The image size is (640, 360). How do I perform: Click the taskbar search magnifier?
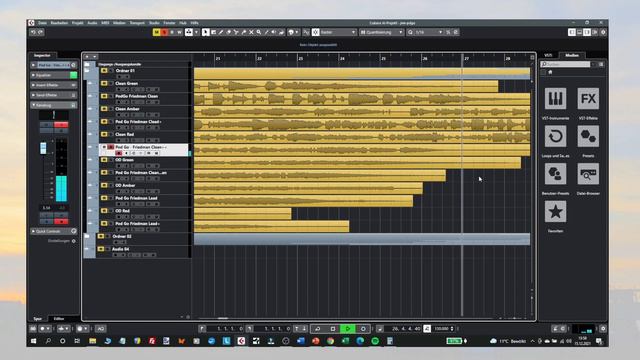point(48,341)
